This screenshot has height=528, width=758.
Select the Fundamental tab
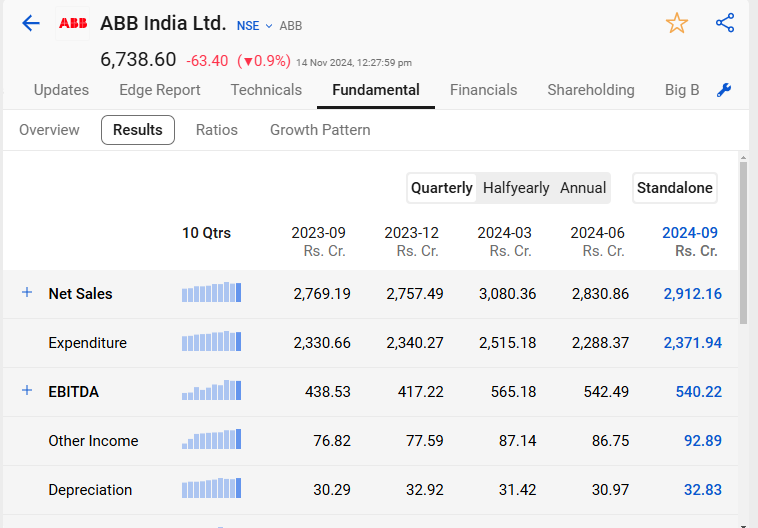(376, 90)
